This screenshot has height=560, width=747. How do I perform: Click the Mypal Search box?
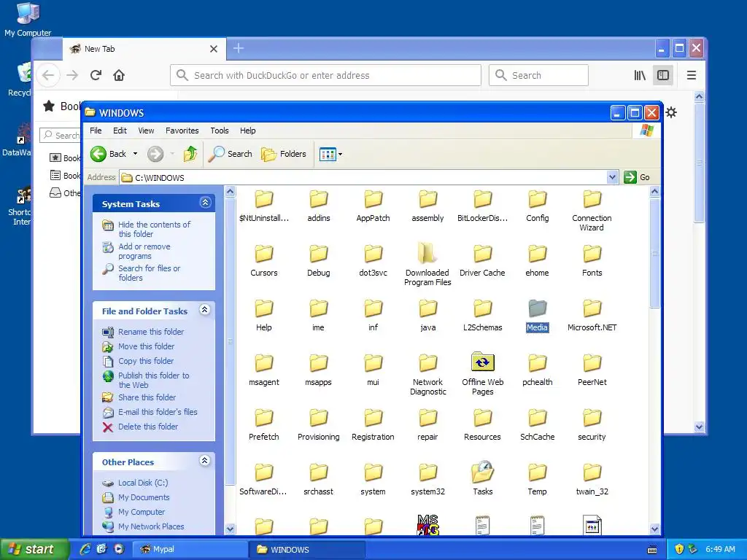pyautogui.click(x=538, y=75)
